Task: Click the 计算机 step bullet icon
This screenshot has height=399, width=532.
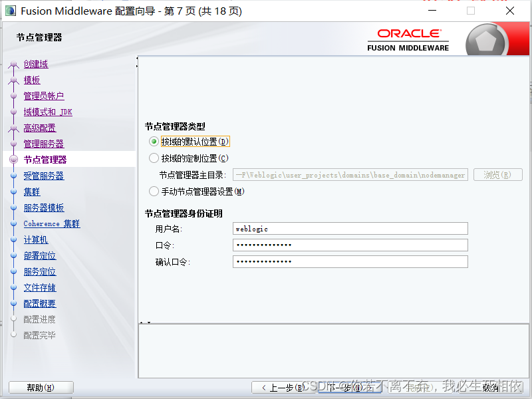Action: tap(13, 239)
